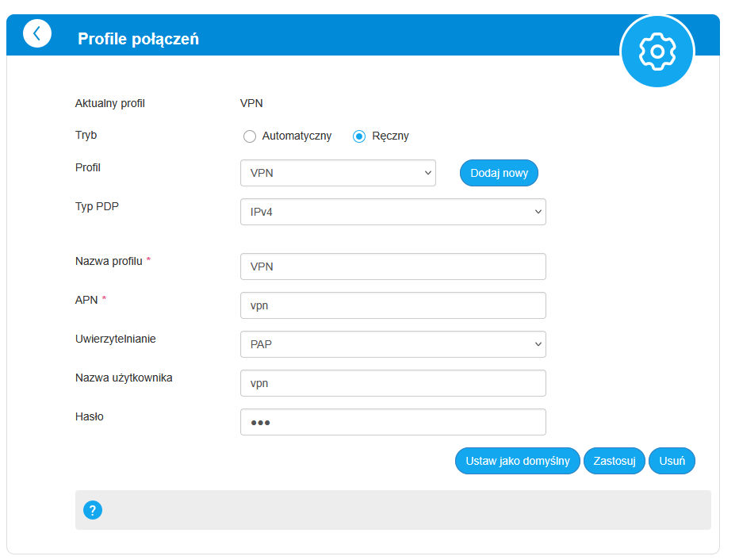Click the Zastosuj button
This screenshot has height=560, width=739.
click(615, 461)
